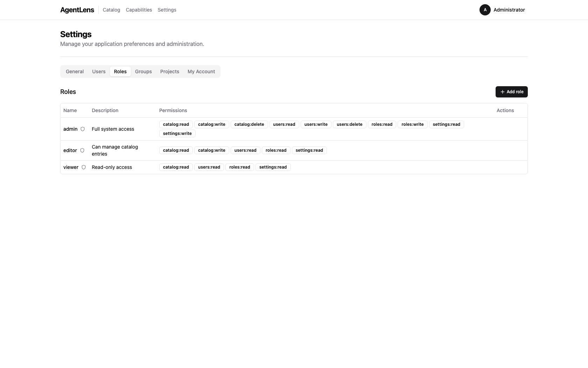Switch to the Users tab

pyautogui.click(x=98, y=71)
